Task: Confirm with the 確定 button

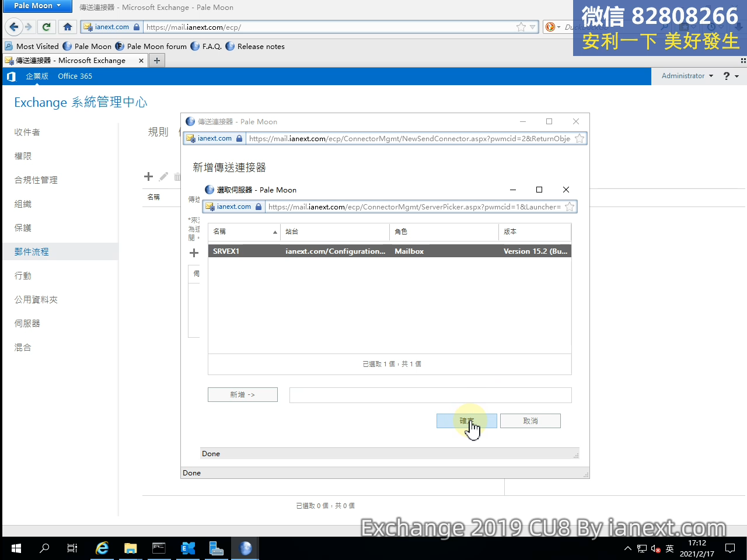Action: tap(467, 421)
